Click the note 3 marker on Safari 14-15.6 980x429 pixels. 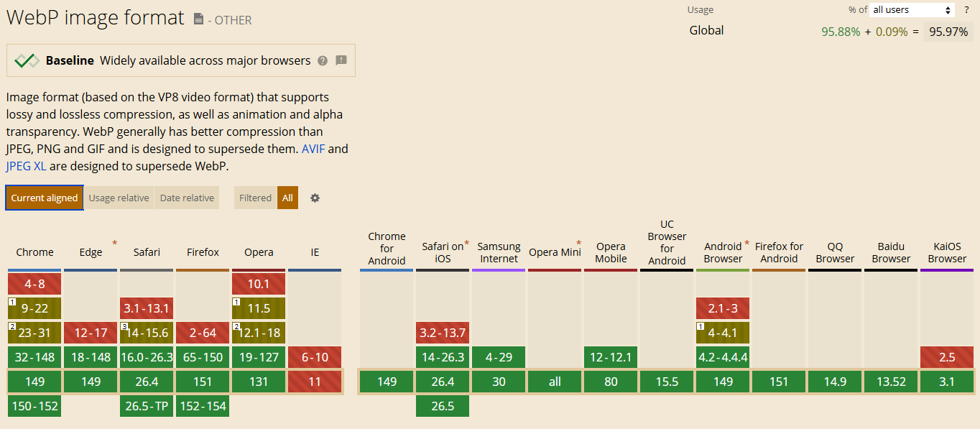tap(124, 326)
